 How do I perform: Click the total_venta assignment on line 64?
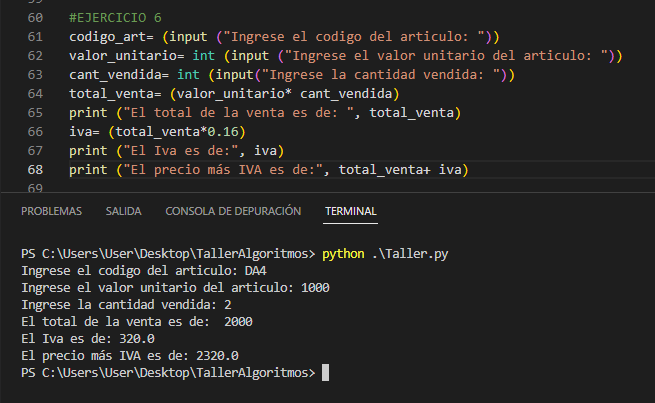(x=234, y=94)
